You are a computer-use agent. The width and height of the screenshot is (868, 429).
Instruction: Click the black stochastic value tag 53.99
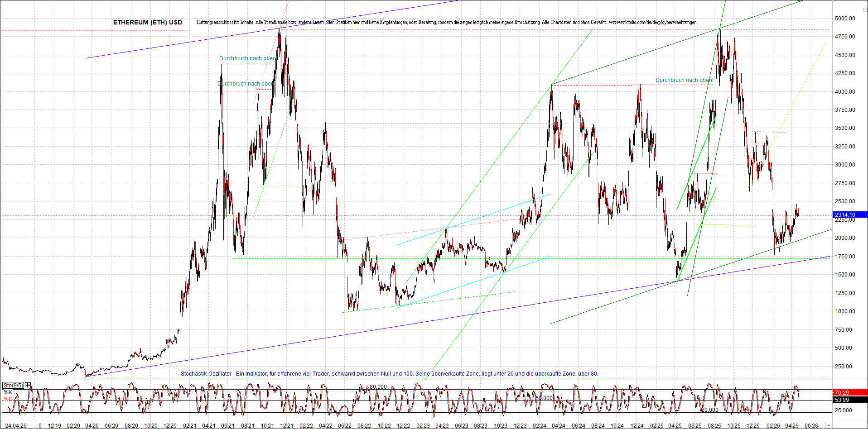842,400
